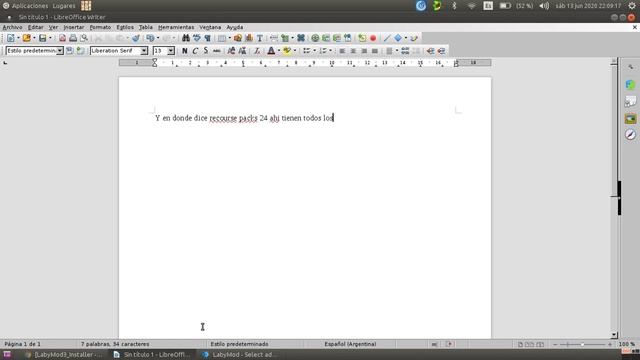Screen dimensions: 640x360
Task: Select the Clone formatting paintbrush icon
Action: pos(136,38)
